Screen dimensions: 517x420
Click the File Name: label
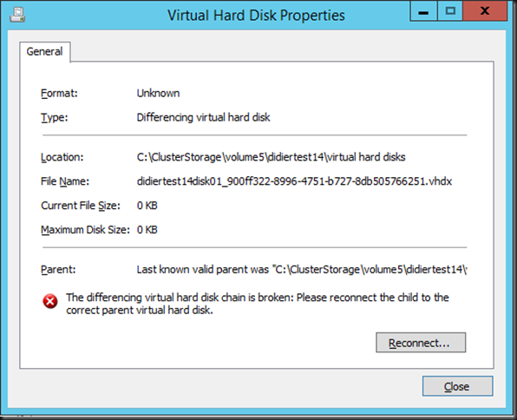65,181
